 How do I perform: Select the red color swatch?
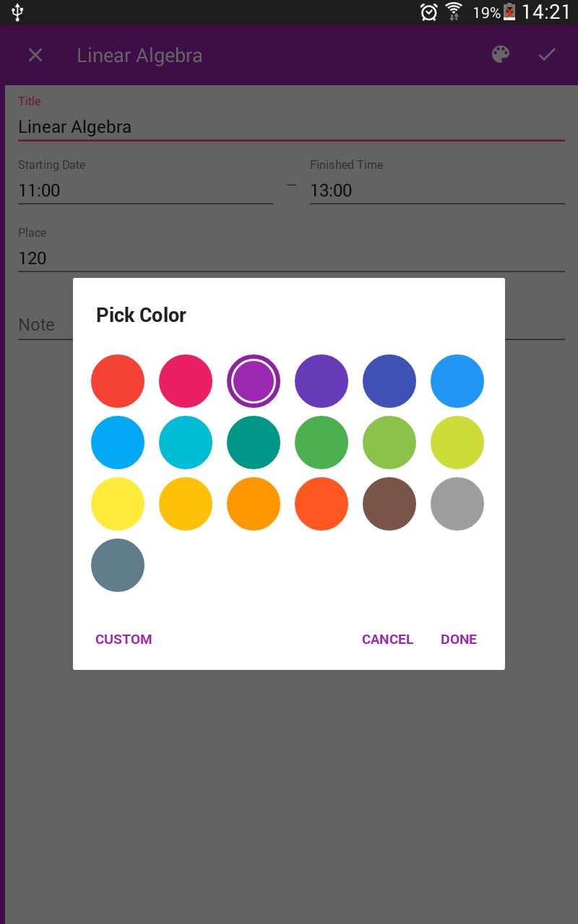[118, 381]
